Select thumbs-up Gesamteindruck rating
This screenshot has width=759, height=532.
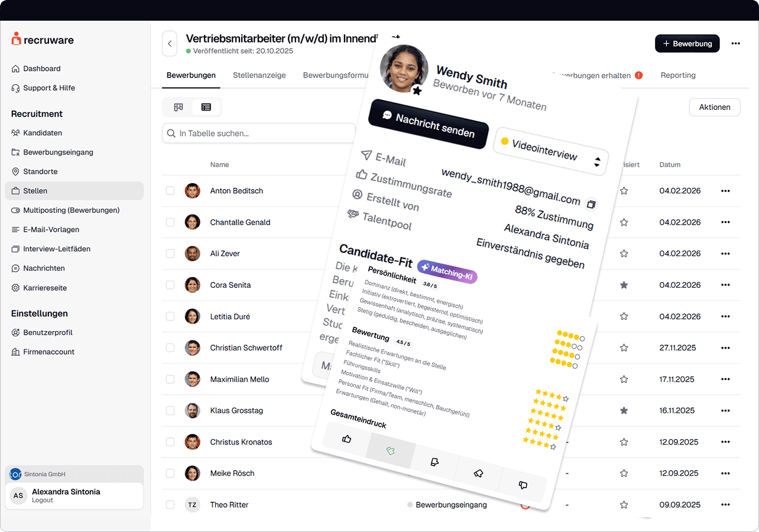coord(346,439)
